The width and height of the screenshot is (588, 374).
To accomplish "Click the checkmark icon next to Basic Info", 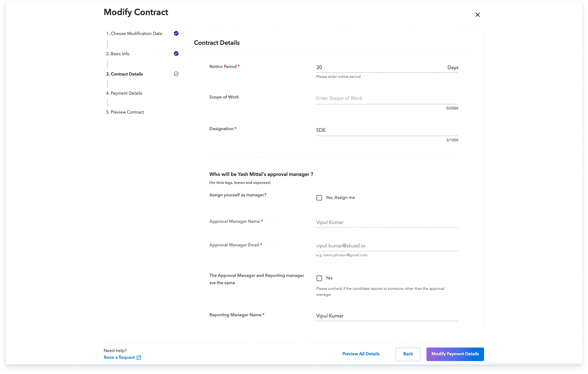I will (176, 54).
